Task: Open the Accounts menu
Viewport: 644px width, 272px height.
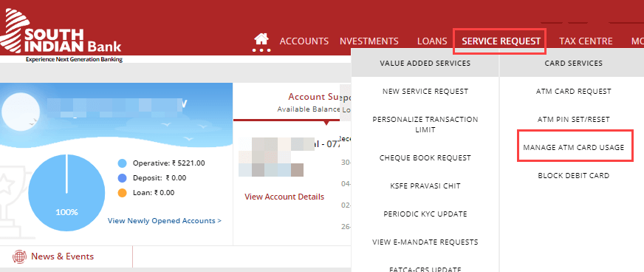Action: point(304,41)
